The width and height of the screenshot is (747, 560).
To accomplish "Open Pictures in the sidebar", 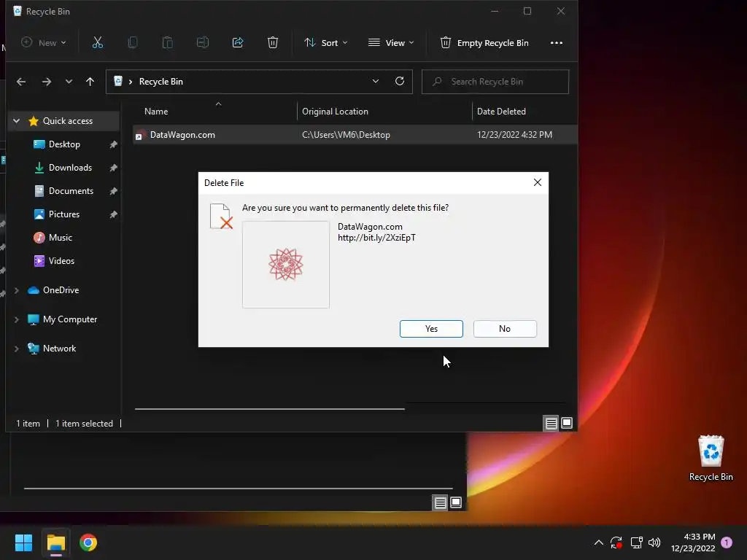I will coord(64,214).
